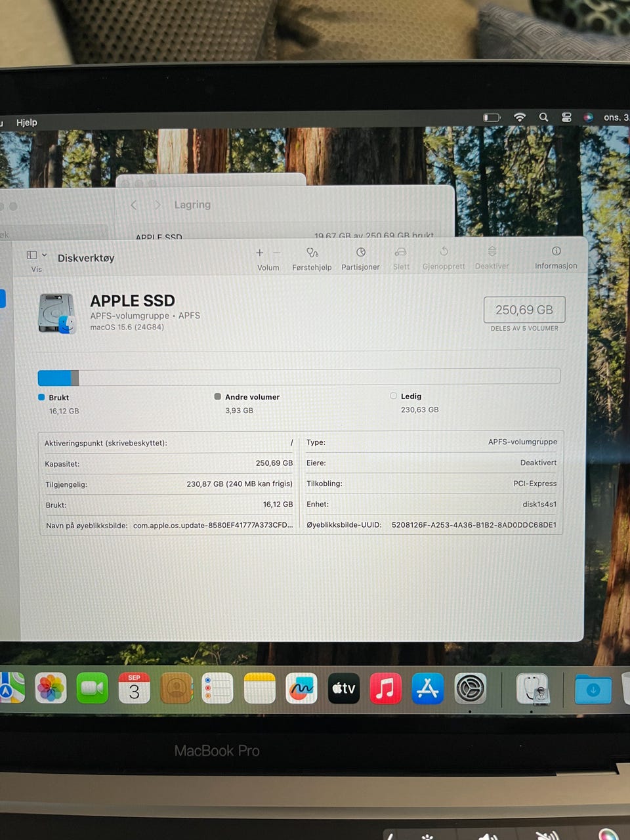Show disk Informasjon
This screenshot has width=630, height=840.
[x=556, y=251]
